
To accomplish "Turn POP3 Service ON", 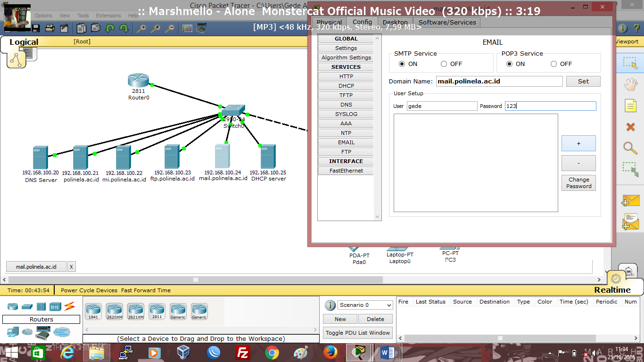I will click(510, 64).
